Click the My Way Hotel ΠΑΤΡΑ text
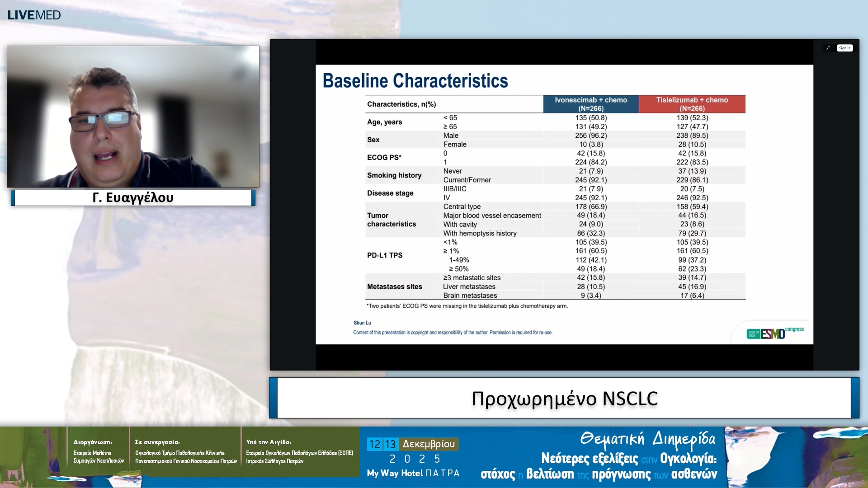 pos(413,473)
